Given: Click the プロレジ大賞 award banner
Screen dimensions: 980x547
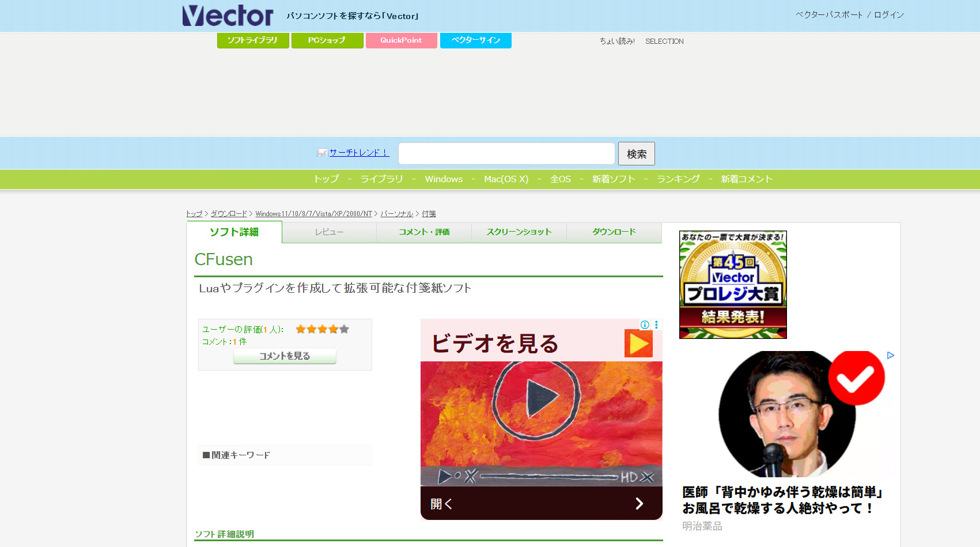Looking at the screenshot, I should coord(733,285).
